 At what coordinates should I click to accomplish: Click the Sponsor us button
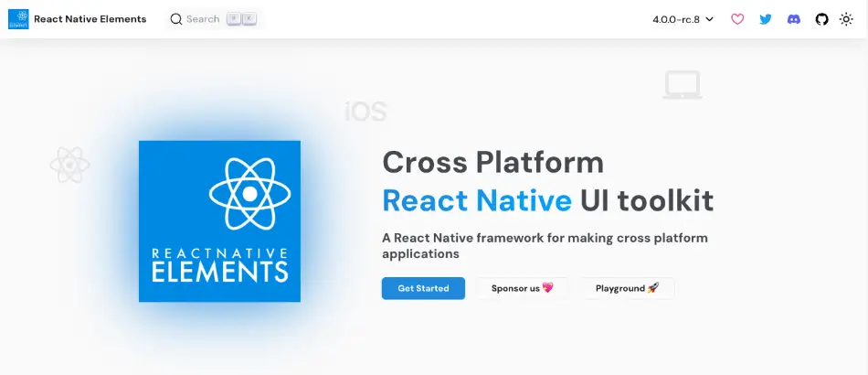(522, 288)
